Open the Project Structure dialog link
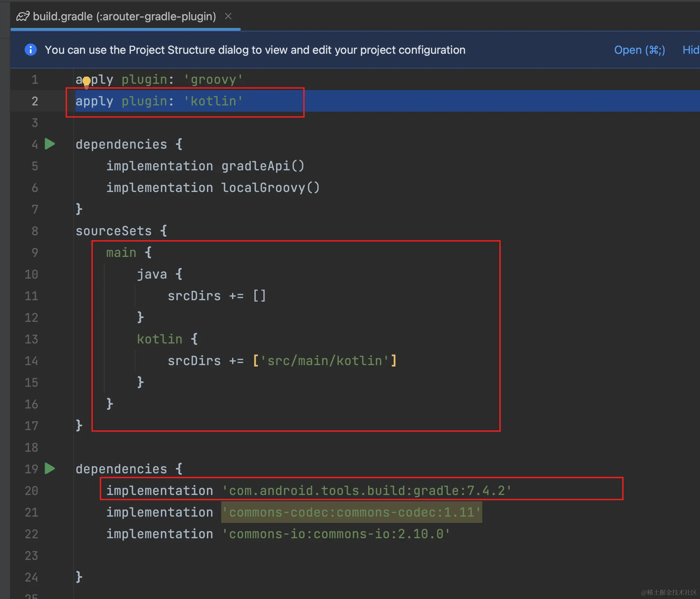Image resolution: width=700 pixels, height=599 pixels. pyautogui.click(x=639, y=50)
